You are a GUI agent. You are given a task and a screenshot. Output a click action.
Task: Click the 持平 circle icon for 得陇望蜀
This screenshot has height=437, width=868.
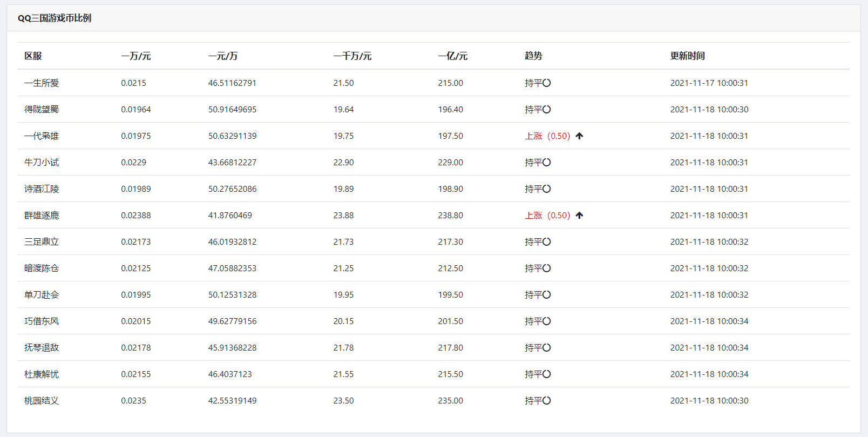(x=547, y=110)
